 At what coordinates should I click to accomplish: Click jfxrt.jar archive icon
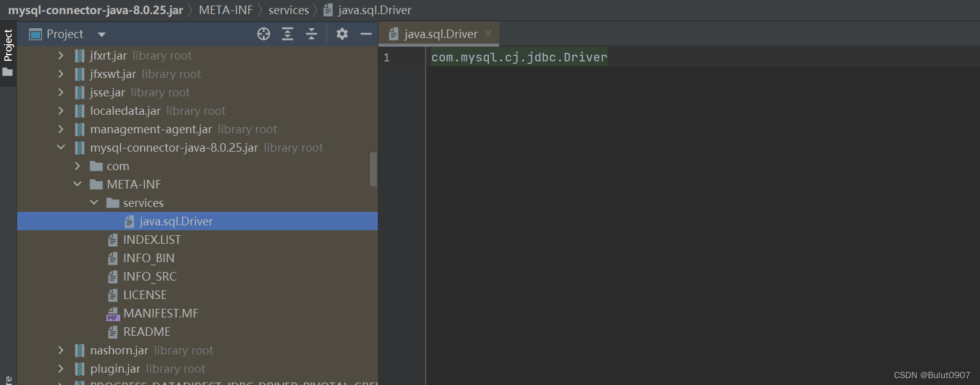(x=80, y=56)
